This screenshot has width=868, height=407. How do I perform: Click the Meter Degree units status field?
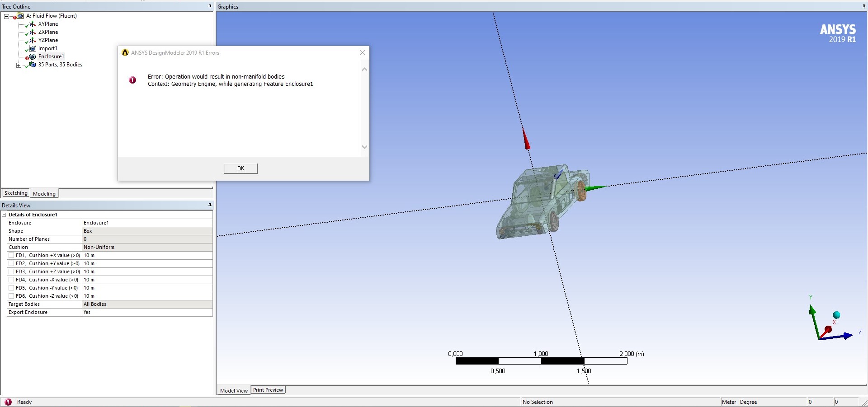[764, 402]
